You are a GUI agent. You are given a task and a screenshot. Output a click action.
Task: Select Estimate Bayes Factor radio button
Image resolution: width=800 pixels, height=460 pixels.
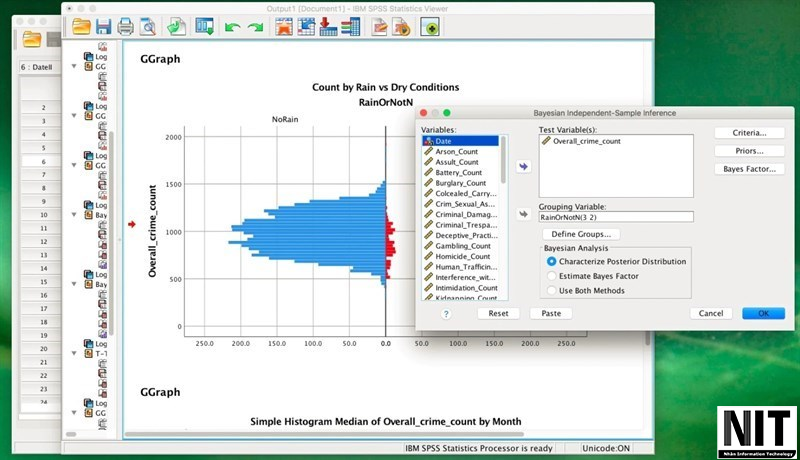click(552, 276)
